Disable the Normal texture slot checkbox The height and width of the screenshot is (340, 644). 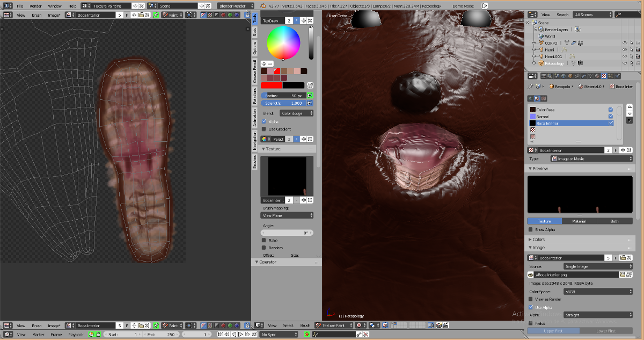611,117
